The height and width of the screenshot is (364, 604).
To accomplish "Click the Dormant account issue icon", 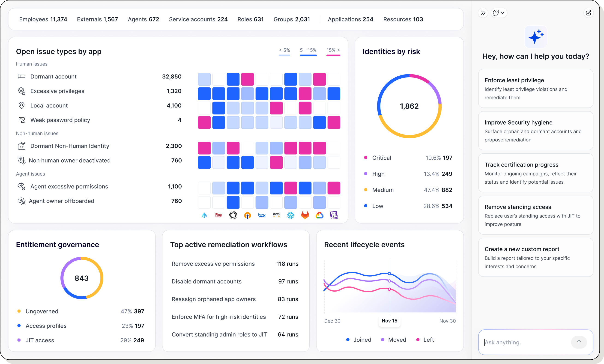I will (x=22, y=77).
